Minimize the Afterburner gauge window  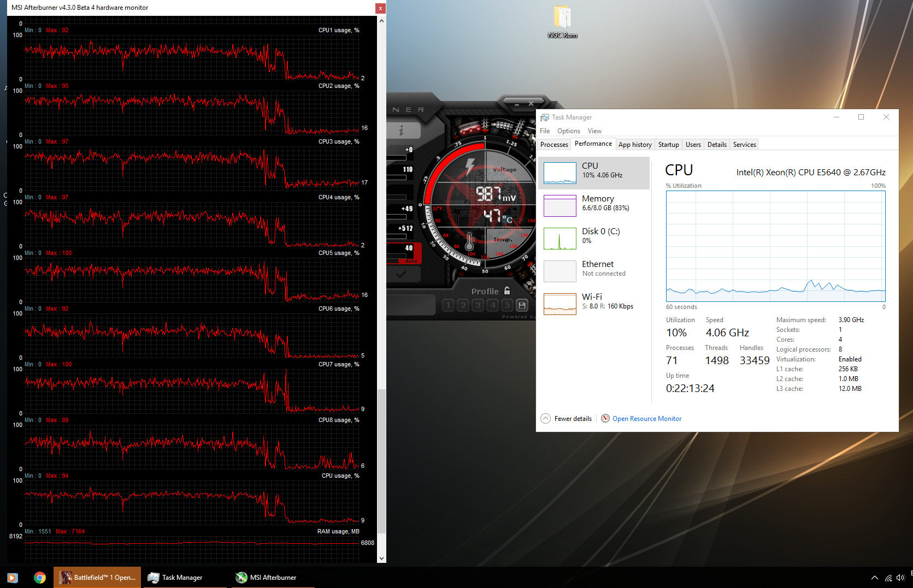(516, 103)
